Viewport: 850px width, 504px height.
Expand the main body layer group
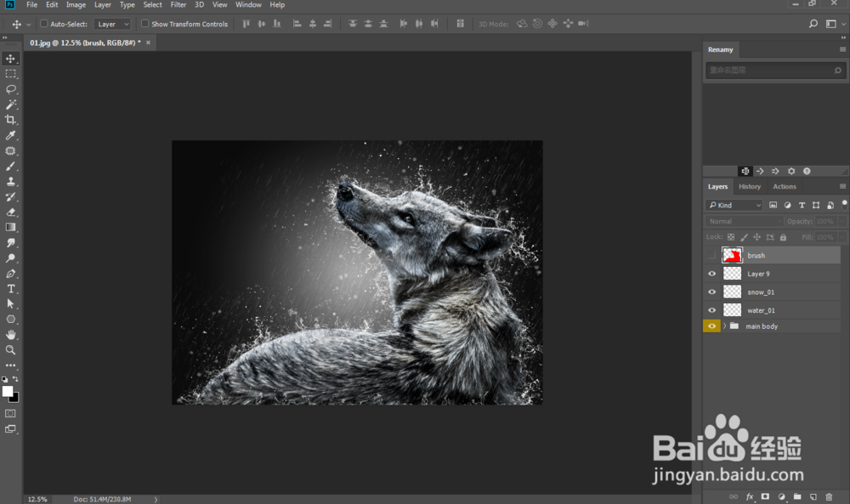[x=724, y=326]
